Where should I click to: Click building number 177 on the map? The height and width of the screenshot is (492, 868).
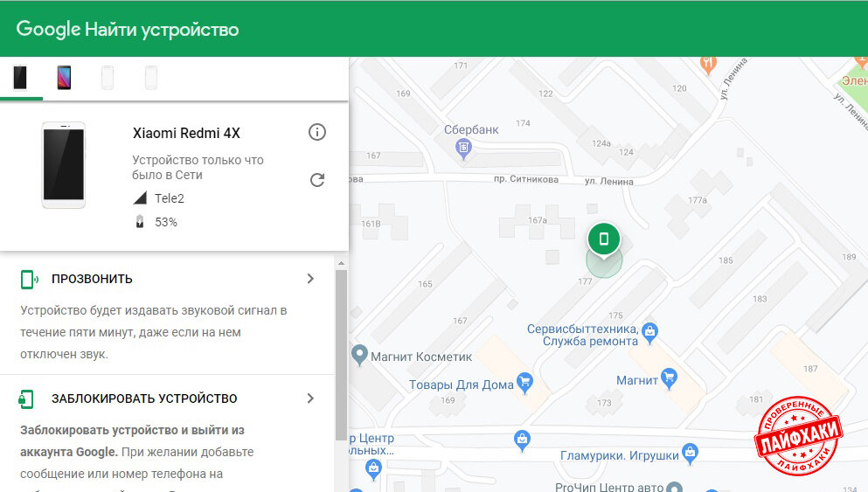585,281
